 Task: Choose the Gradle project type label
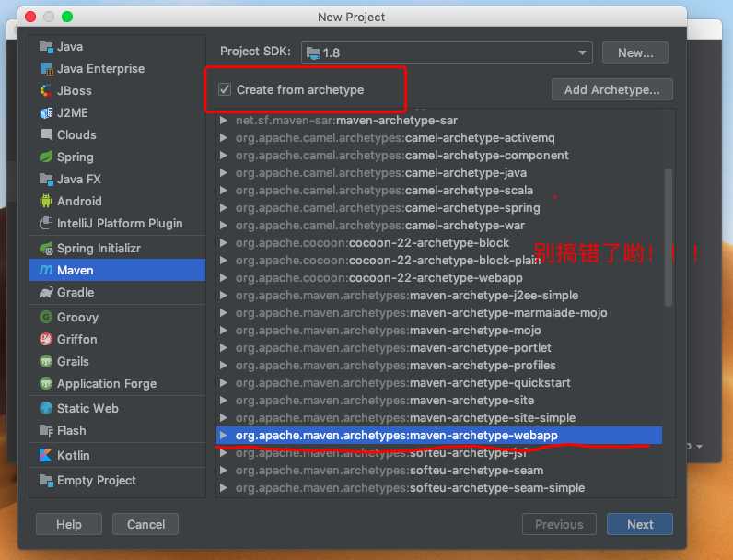(x=76, y=293)
